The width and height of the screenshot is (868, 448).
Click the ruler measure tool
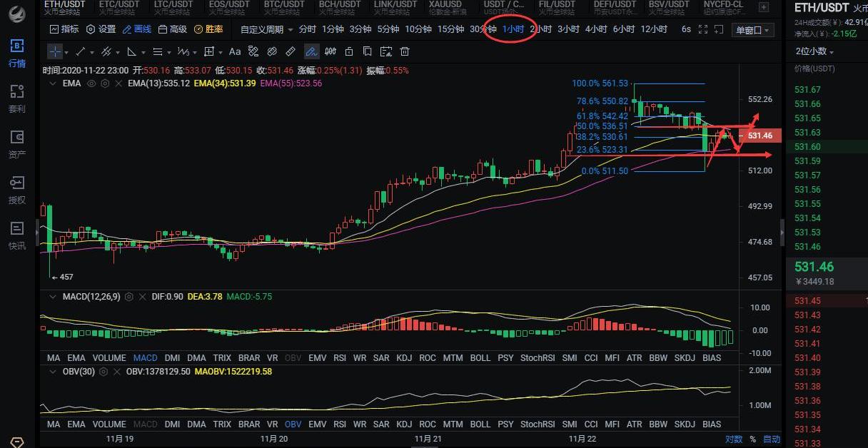tap(291, 51)
